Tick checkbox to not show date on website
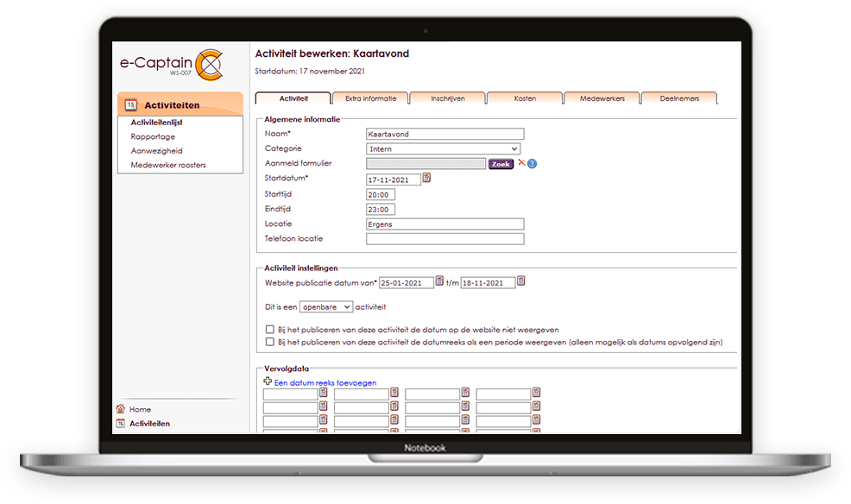This screenshot has width=851, height=504. click(270, 330)
